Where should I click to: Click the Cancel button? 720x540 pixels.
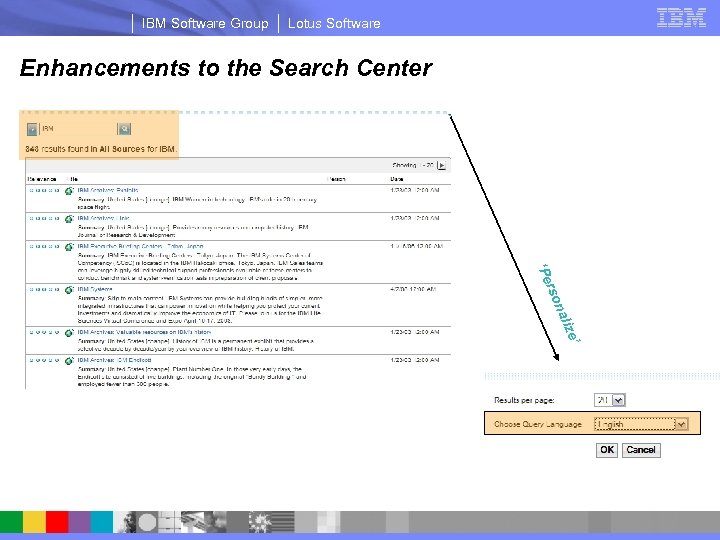click(x=641, y=450)
